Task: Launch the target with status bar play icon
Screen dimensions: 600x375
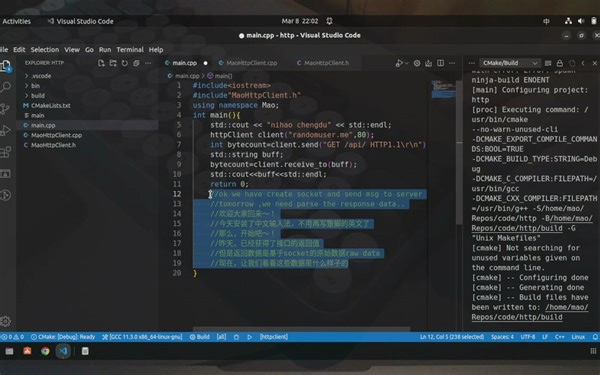Action: 249,337
